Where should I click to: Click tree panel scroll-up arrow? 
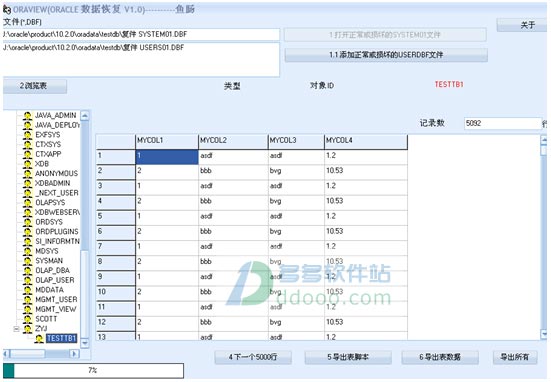point(85,115)
